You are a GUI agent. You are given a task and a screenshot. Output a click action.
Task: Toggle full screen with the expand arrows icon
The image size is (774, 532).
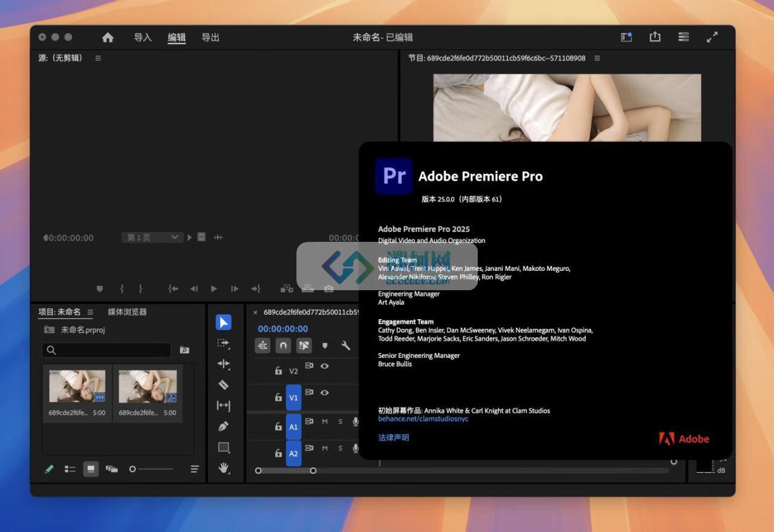[x=712, y=37]
